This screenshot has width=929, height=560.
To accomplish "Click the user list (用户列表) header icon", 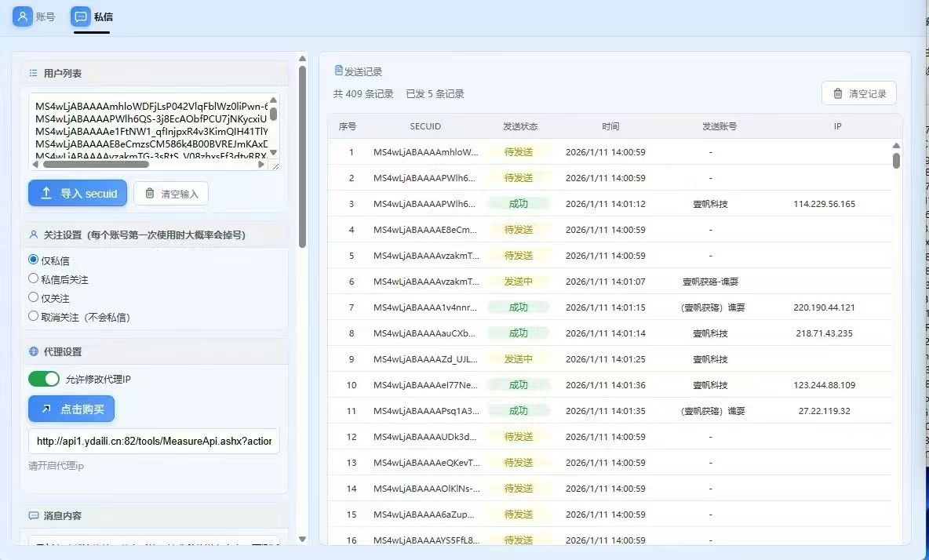I will point(33,73).
